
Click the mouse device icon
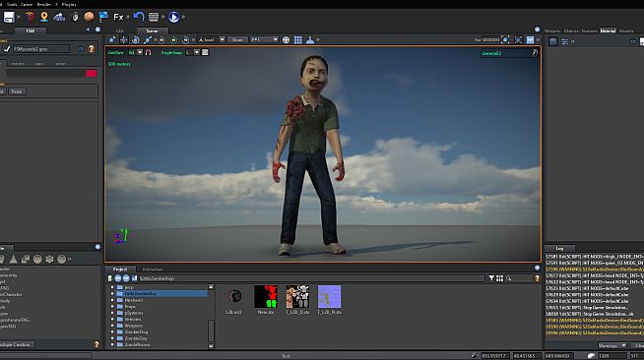(x=75, y=17)
